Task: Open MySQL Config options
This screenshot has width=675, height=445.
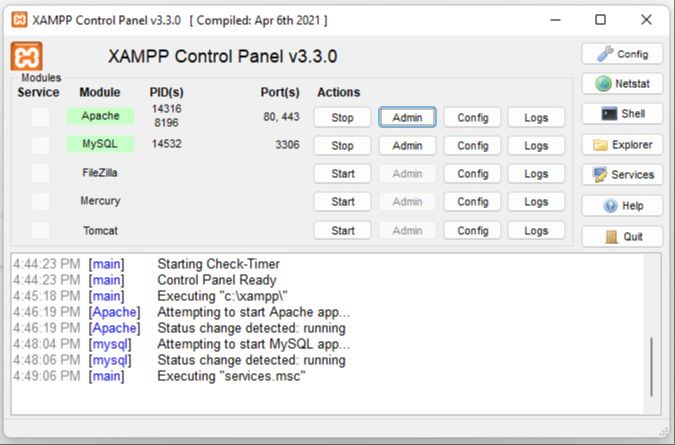Action: 472,145
